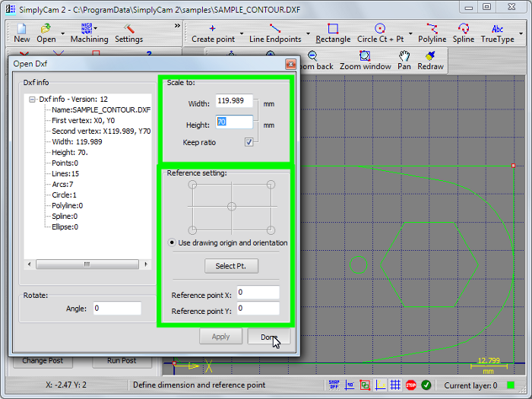Toggle the grid display icon
The width and height of the screenshot is (532, 399).
coord(395,385)
